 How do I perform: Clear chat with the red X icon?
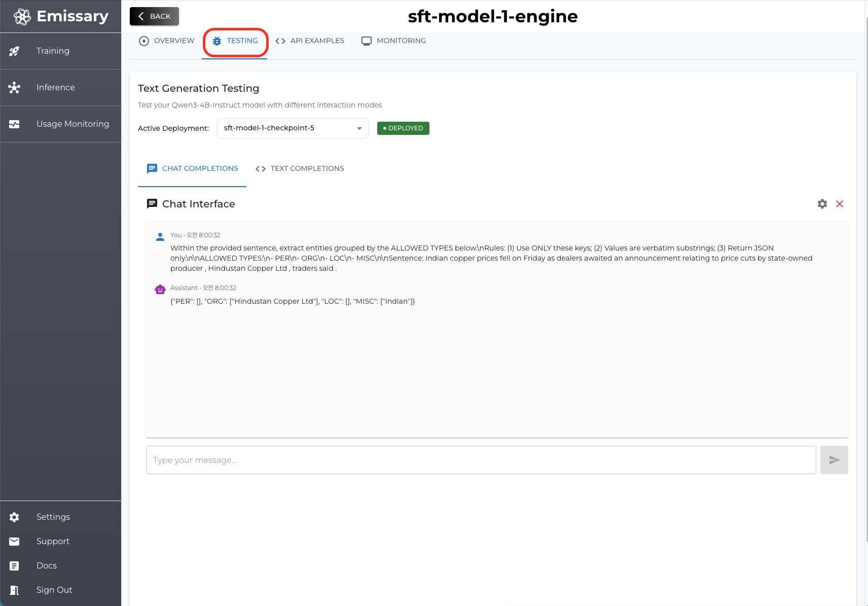pos(840,204)
